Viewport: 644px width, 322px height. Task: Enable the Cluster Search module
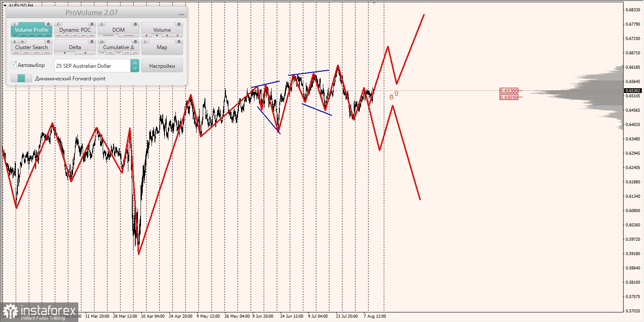[32, 47]
